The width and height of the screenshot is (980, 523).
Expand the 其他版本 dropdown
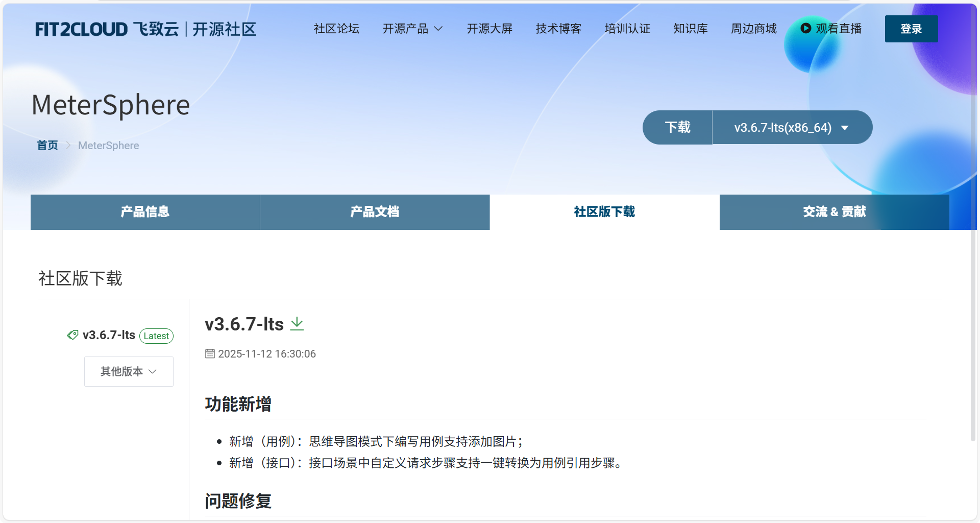click(x=129, y=371)
